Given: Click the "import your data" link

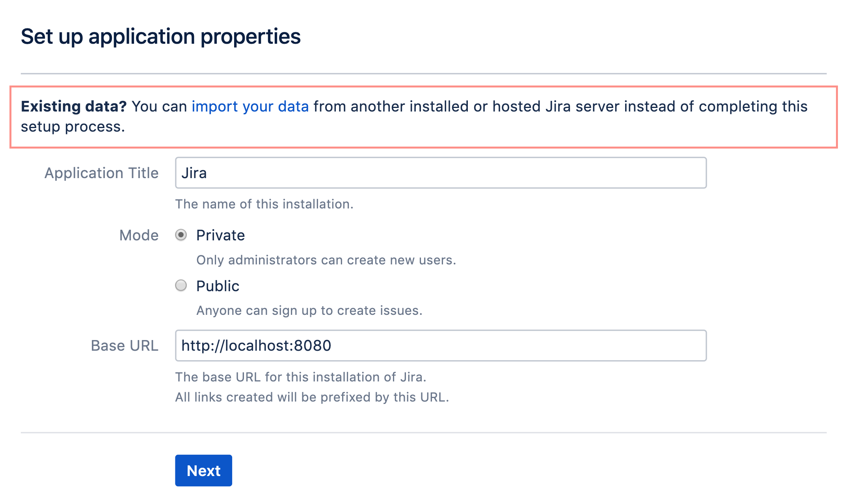Looking at the screenshot, I should tap(250, 107).
